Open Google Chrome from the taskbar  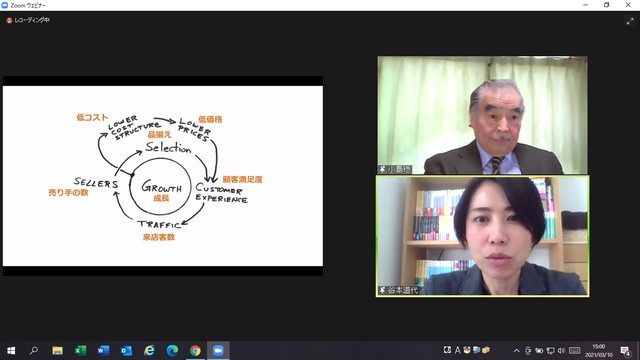tap(195, 351)
